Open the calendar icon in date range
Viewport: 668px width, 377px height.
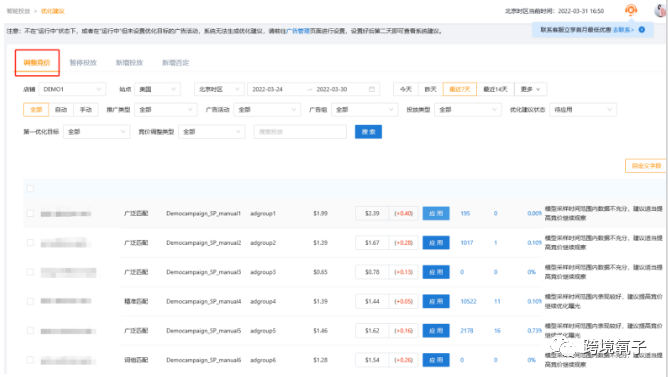click(x=371, y=89)
